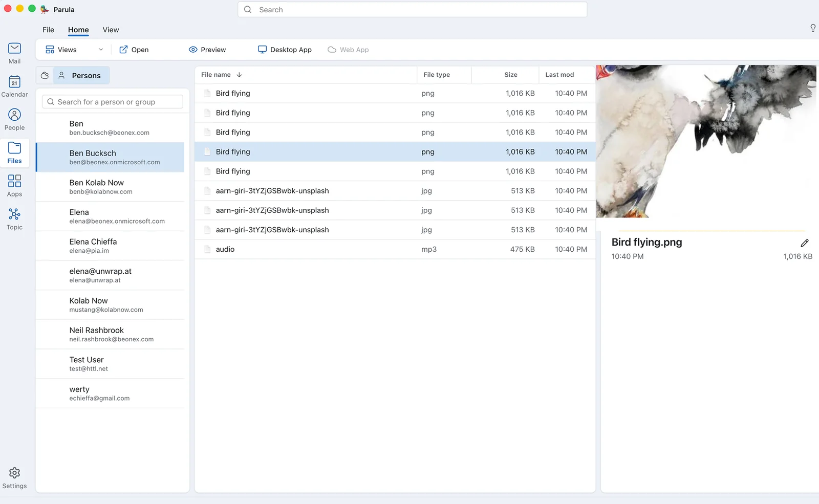Select Elena Chieffa in persons list

point(110,246)
